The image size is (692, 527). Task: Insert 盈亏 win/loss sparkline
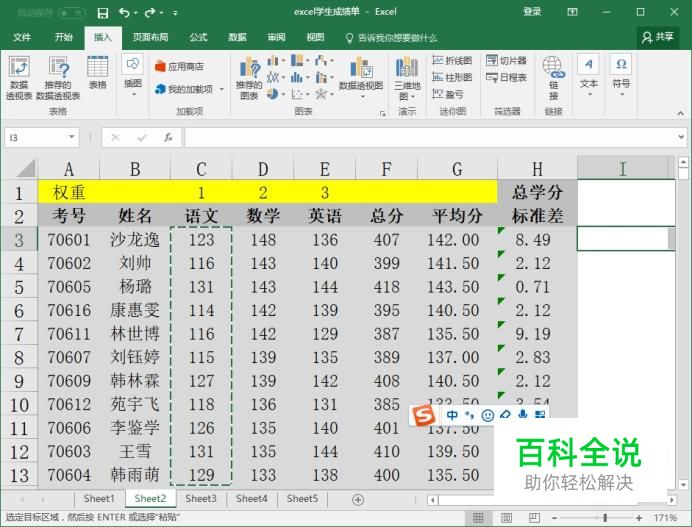click(448, 94)
